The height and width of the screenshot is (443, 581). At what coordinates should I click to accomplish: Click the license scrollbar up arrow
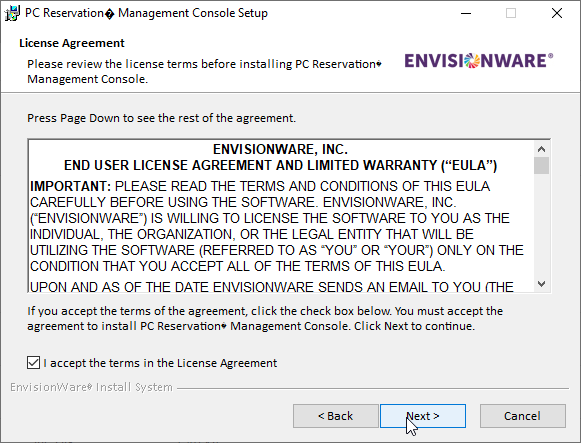[541, 149]
